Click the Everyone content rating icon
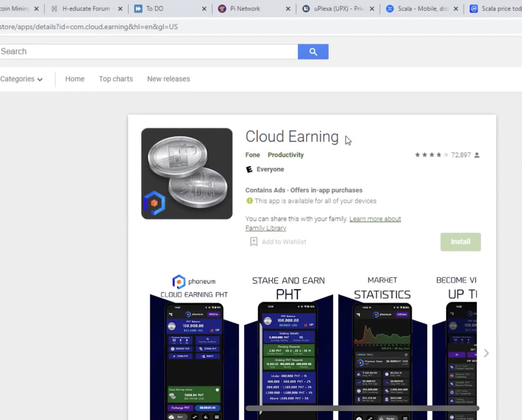The width and height of the screenshot is (522, 420). tap(249, 169)
